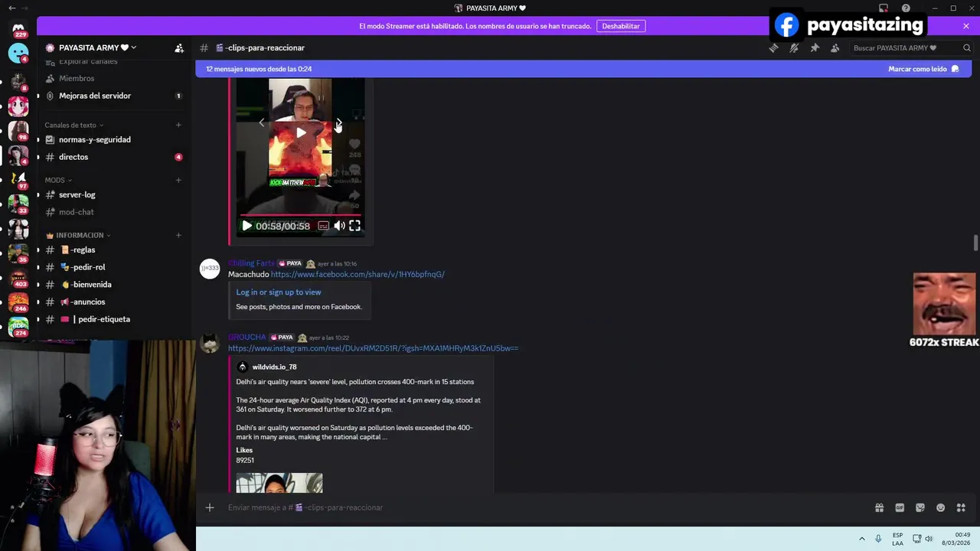The height and width of the screenshot is (551, 980).
Task: Open server icon with 97 badge
Action: pos(18,179)
